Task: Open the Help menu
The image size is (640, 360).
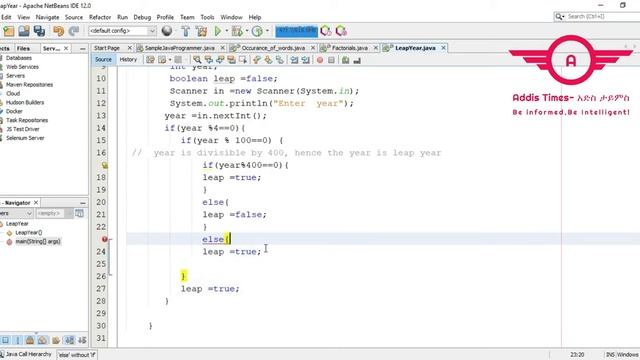Action: tap(255, 17)
